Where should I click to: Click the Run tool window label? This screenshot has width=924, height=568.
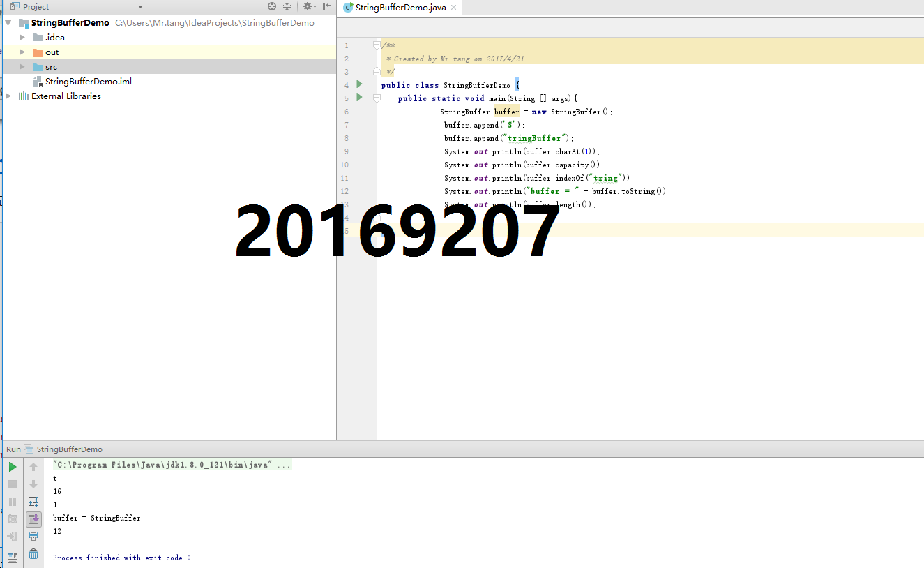click(x=13, y=449)
